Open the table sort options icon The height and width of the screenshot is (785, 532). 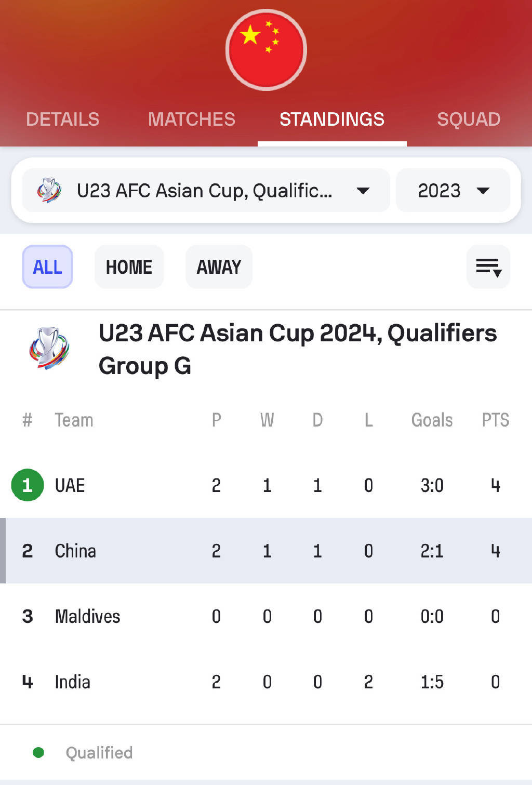point(488,267)
